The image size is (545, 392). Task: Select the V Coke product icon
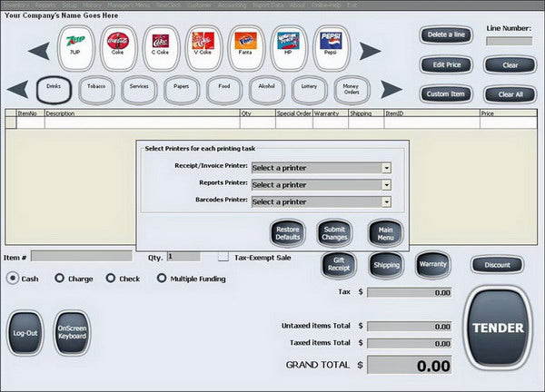(x=203, y=48)
